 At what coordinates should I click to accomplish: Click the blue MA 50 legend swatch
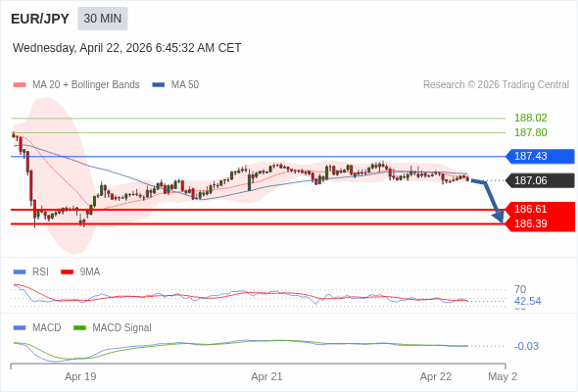159,85
